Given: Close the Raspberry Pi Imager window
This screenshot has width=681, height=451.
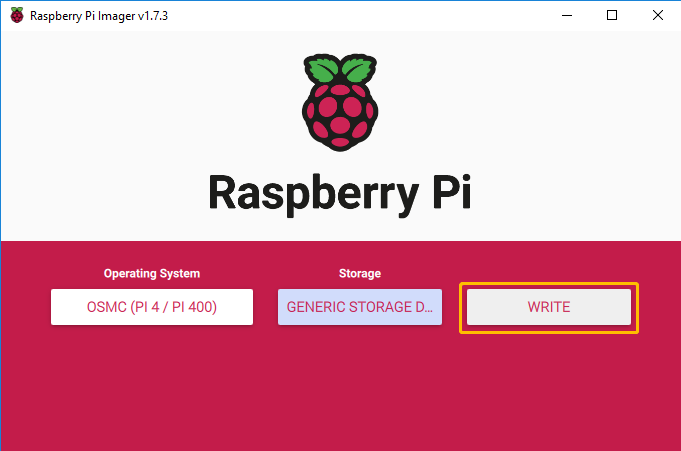Looking at the screenshot, I should tap(658, 15).
